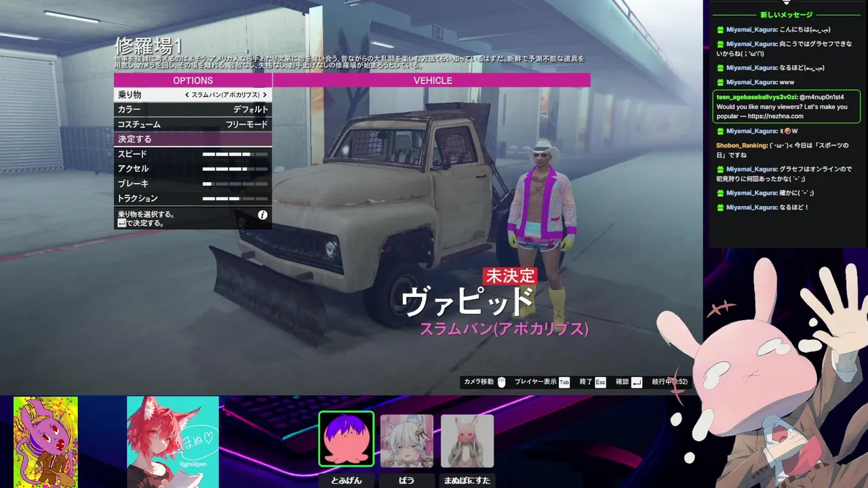Click the ブレーキ stat bar
The width and height of the screenshot is (868, 488).
point(235,184)
